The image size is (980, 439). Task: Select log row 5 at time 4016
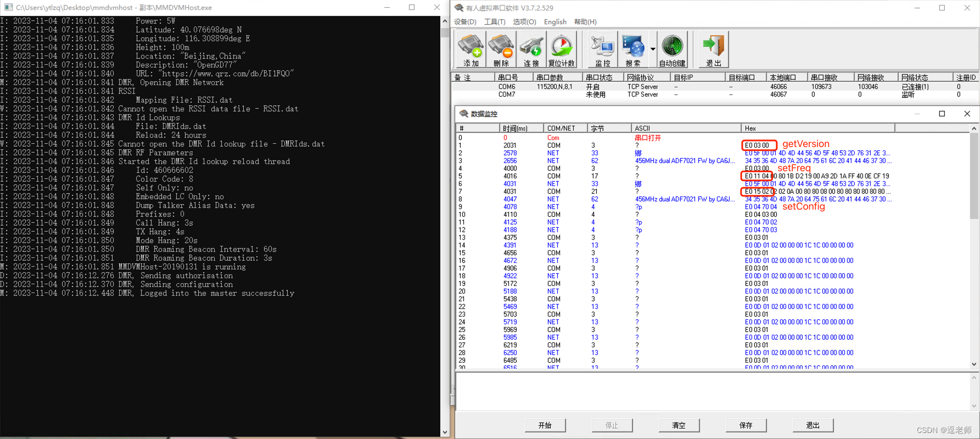click(x=713, y=176)
